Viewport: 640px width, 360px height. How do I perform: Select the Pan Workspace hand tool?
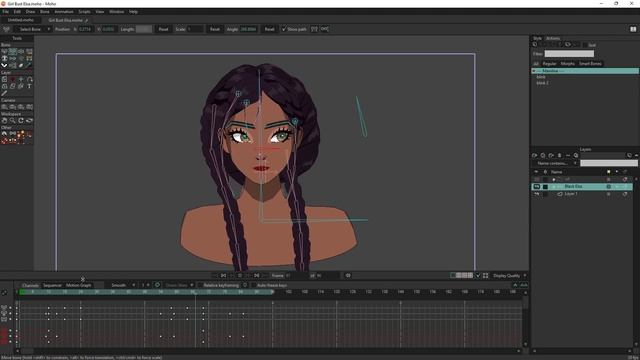pyautogui.click(x=4, y=121)
